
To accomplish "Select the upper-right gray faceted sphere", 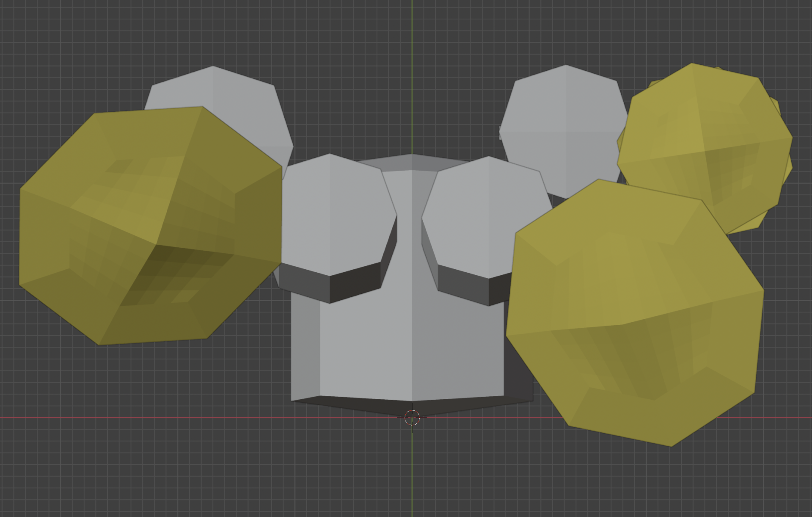I will (563, 127).
